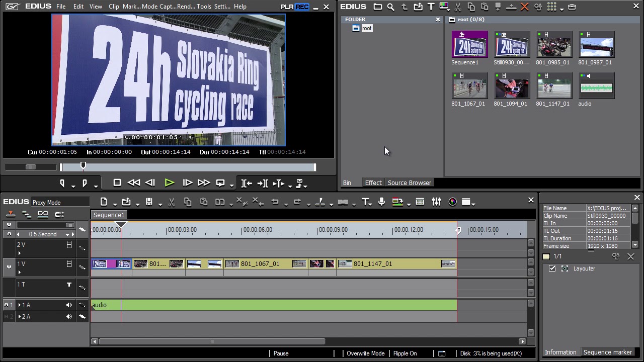Switch to the Source Browser tab
Viewport: 644px width, 362px height.
(x=409, y=183)
